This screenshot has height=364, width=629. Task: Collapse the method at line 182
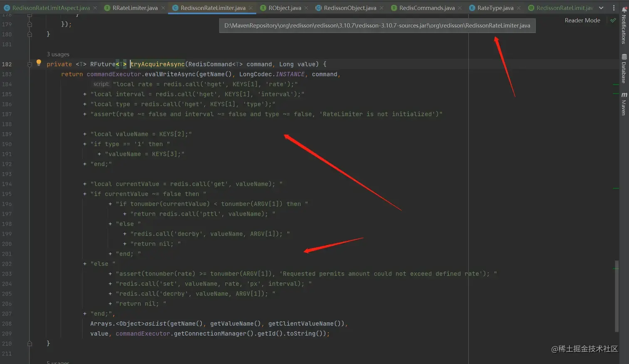coord(29,64)
